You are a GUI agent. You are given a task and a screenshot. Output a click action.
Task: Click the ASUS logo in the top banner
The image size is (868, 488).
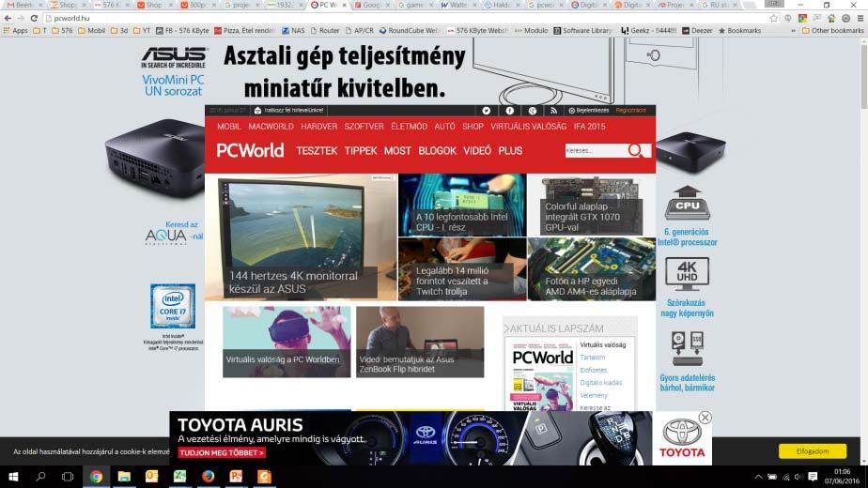click(x=174, y=57)
